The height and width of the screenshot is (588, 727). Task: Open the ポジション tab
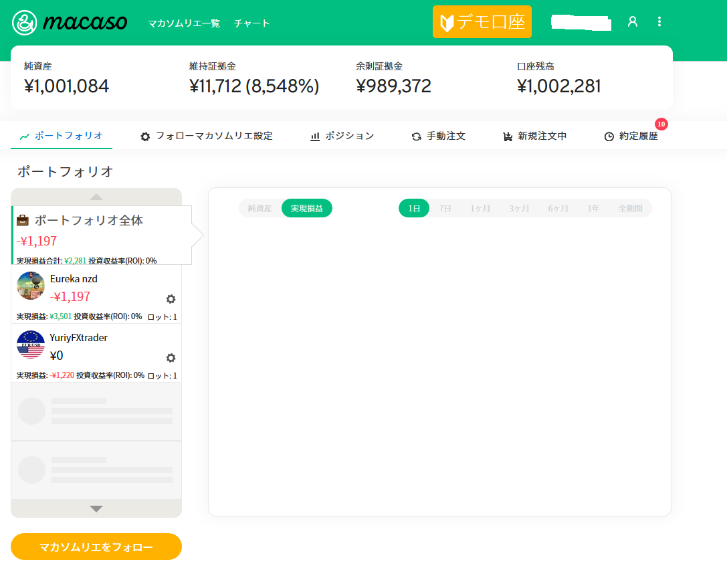[342, 136]
